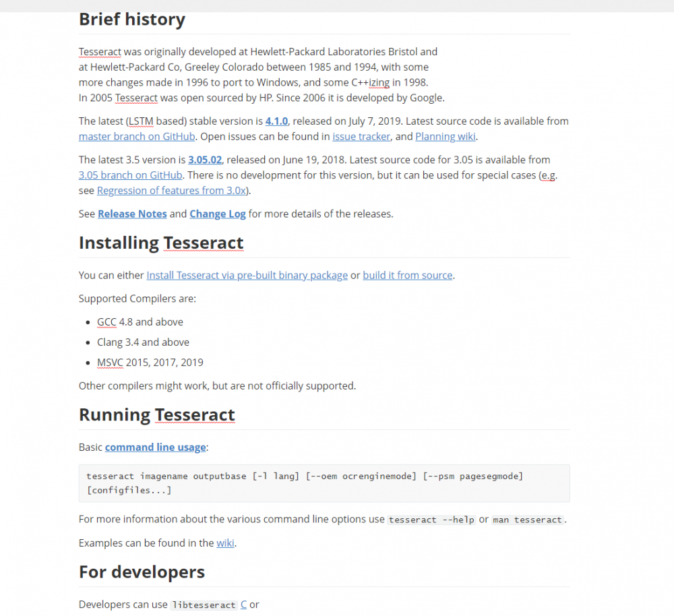Click the 3.05 branch on GitHub link

click(x=131, y=175)
